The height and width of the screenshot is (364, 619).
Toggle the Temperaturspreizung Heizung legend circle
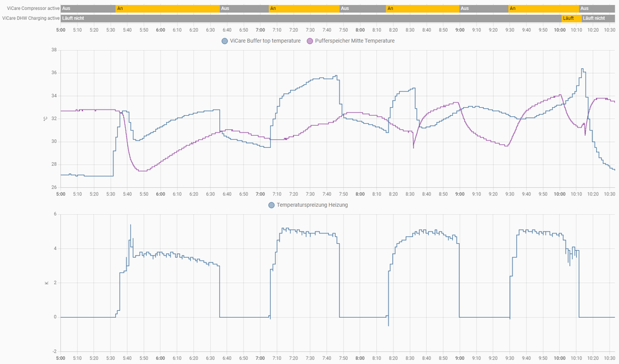pos(271,205)
